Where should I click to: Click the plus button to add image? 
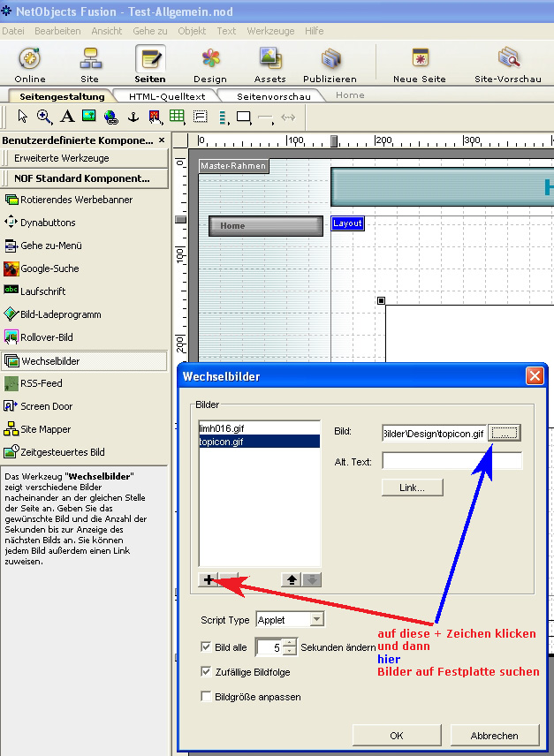(x=209, y=579)
